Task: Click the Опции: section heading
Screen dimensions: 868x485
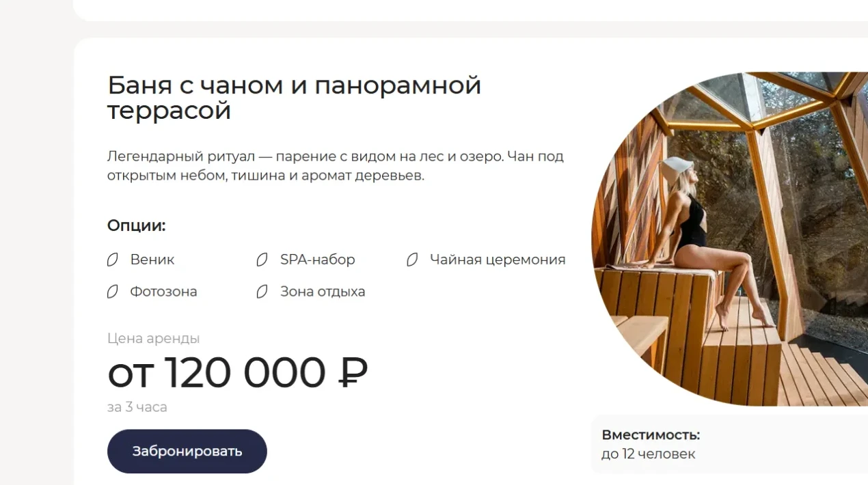Action: point(137,226)
